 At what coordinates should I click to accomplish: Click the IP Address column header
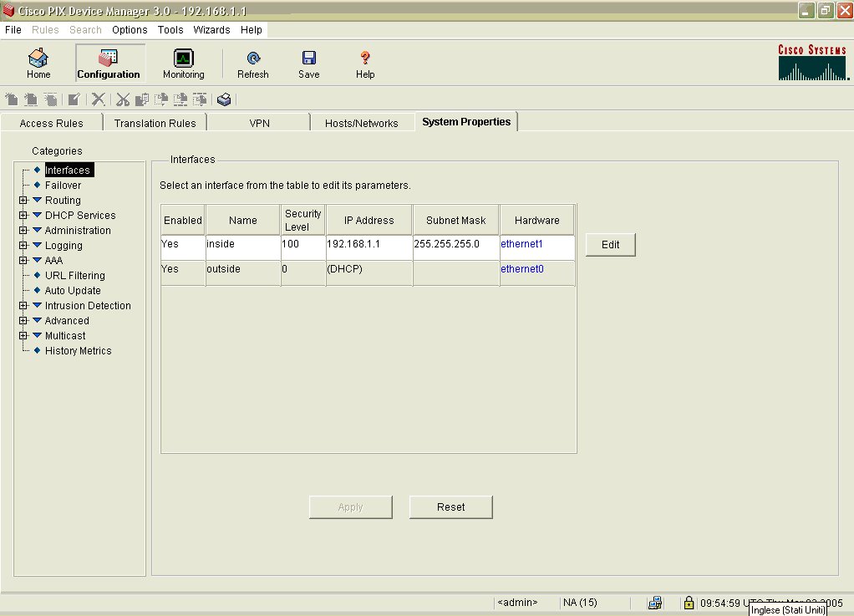[x=369, y=220]
